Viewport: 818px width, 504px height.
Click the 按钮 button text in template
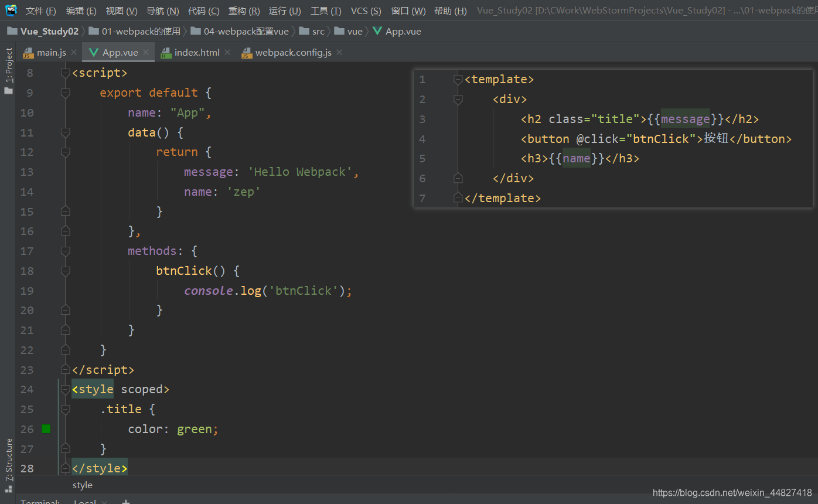coord(715,138)
